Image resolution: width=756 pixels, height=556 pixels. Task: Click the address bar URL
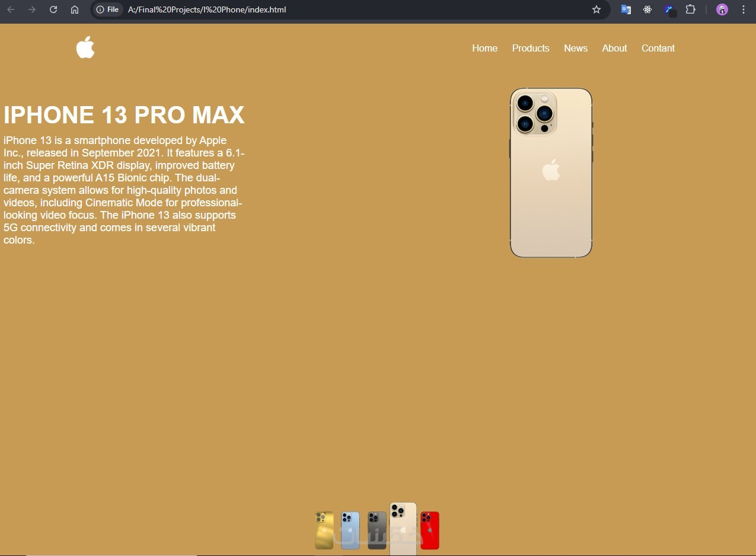207,9
